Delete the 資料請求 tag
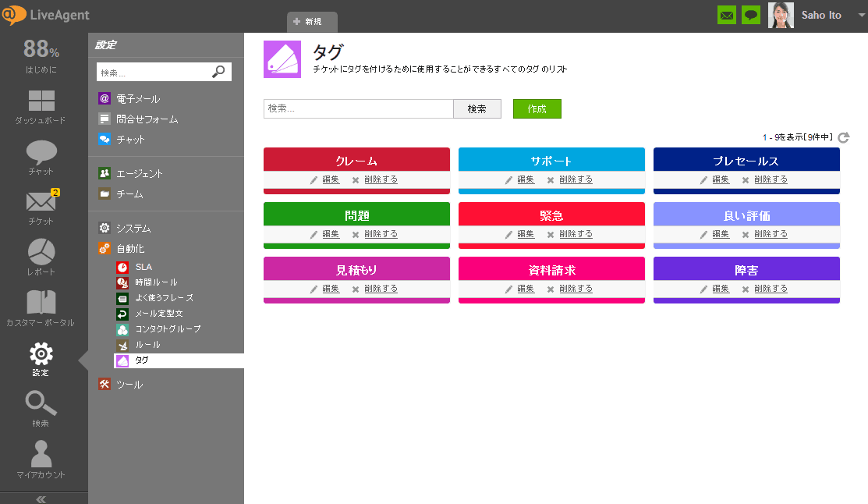Image resolution: width=868 pixels, height=504 pixels. click(576, 289)
